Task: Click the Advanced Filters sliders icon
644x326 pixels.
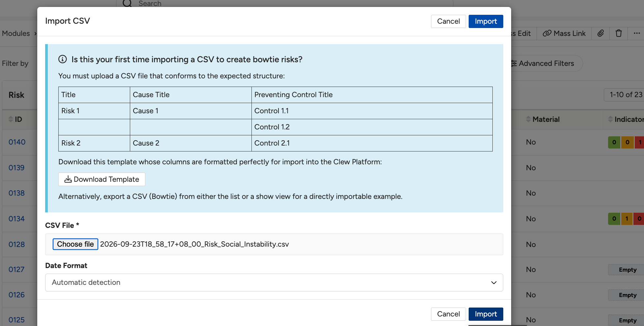Action: coord(514,63)
